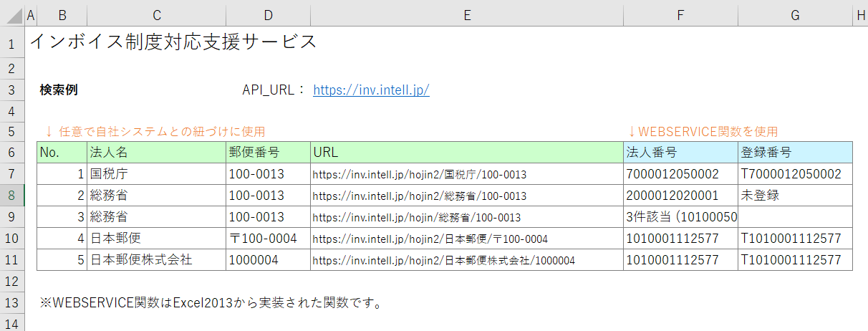Select the 法人名 header cell
Screen dimensions: 868x331
click(156, 153)
